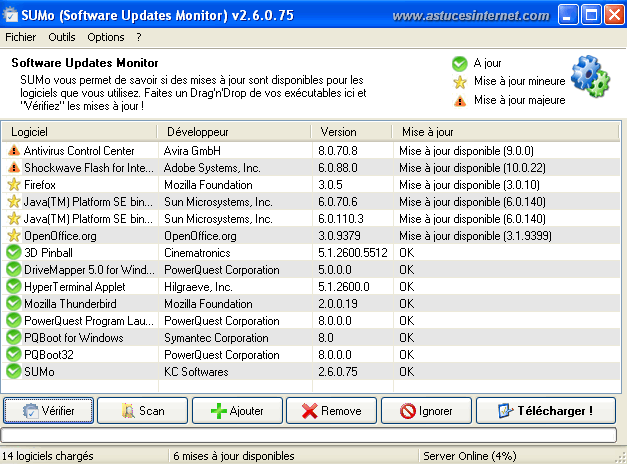Click the 'KC Softwares' developer cell

click(196, 372)
